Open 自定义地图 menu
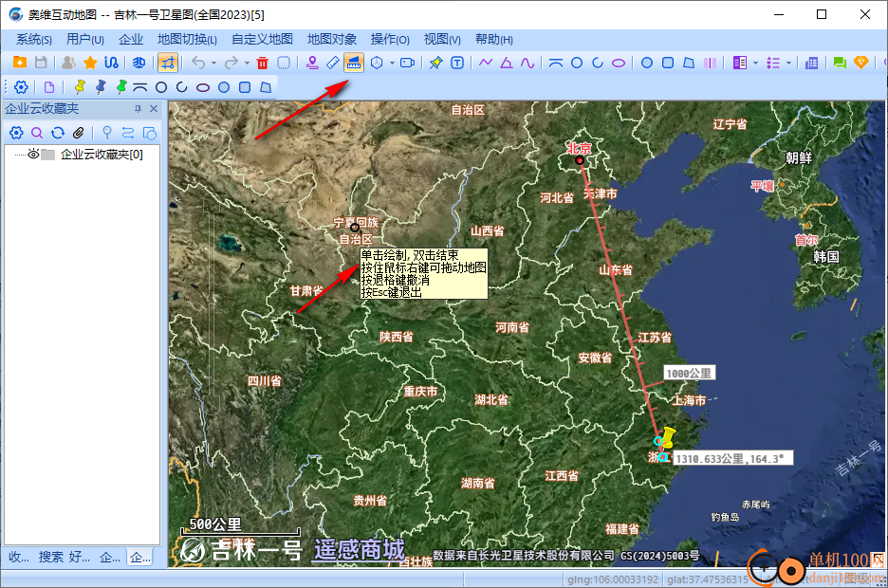This screenshot has height=588, width=888. coord(262,39)
